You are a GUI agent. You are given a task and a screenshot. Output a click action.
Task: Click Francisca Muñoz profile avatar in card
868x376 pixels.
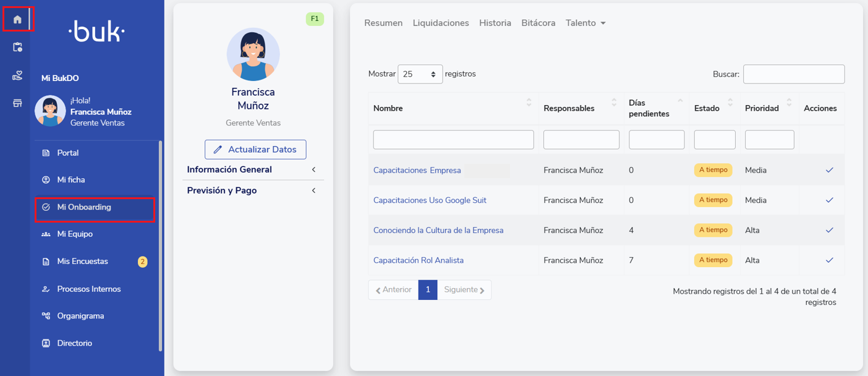point(253,54)
